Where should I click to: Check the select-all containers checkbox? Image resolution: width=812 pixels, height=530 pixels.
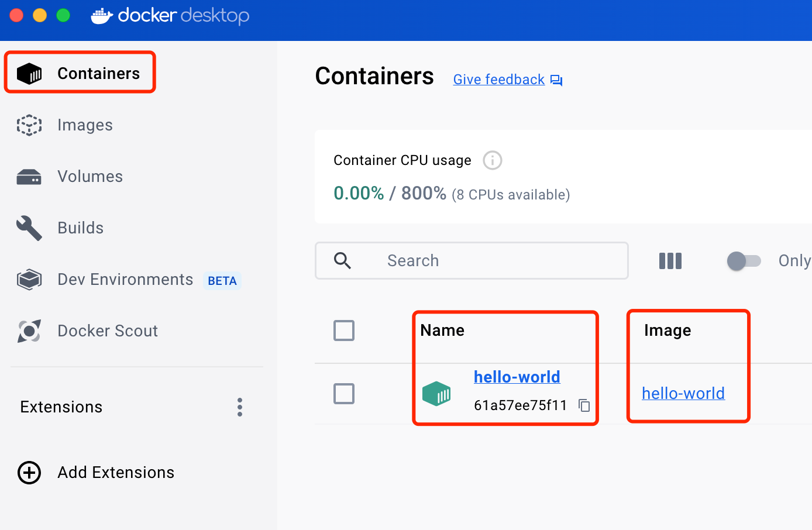click(344, 331)
